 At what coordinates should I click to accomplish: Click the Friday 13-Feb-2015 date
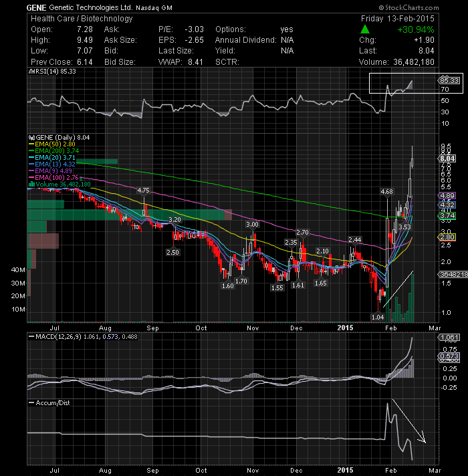click(x=398, y=19)
